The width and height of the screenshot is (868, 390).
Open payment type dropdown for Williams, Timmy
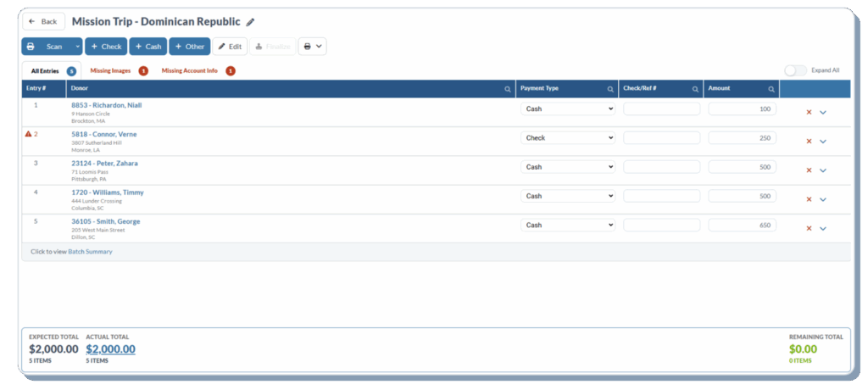pos(568,196)
